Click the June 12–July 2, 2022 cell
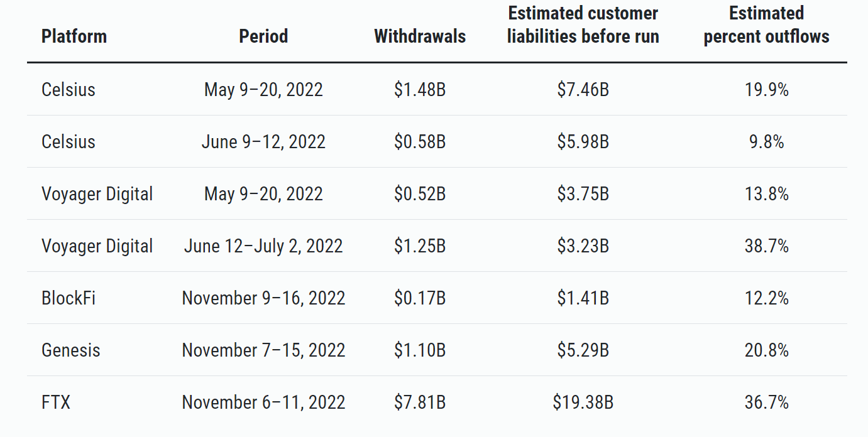The width and height of the screenshot is (868, 437). (x=263, y=246)
